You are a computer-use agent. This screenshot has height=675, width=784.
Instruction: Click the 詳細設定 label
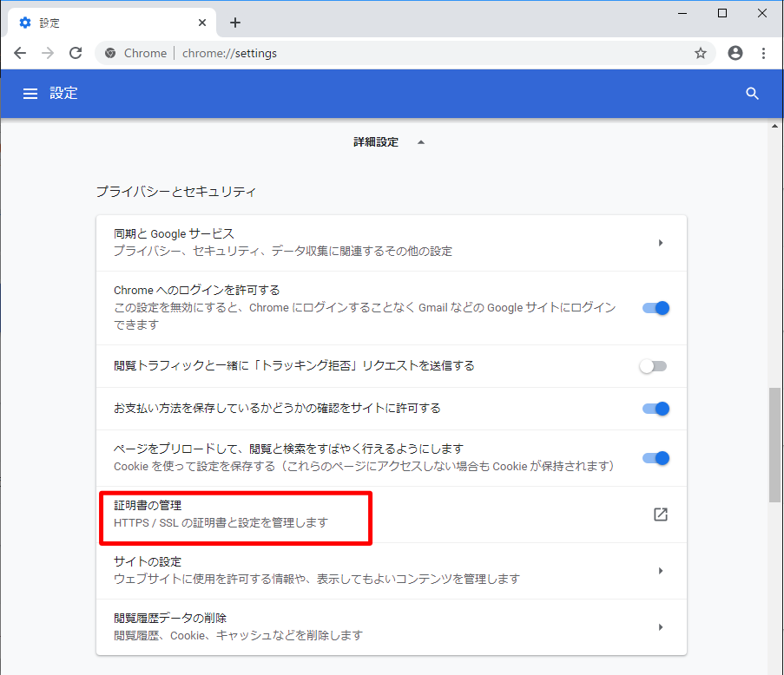pos(376,142)
